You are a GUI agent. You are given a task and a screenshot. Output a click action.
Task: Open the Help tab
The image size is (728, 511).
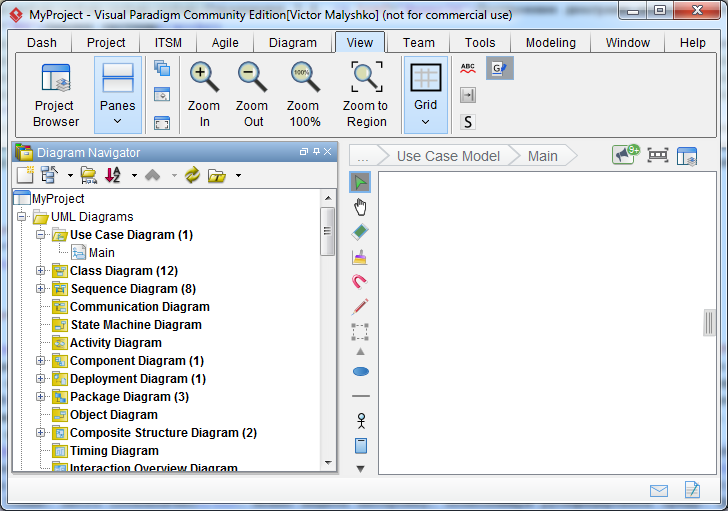click(693, 43)
